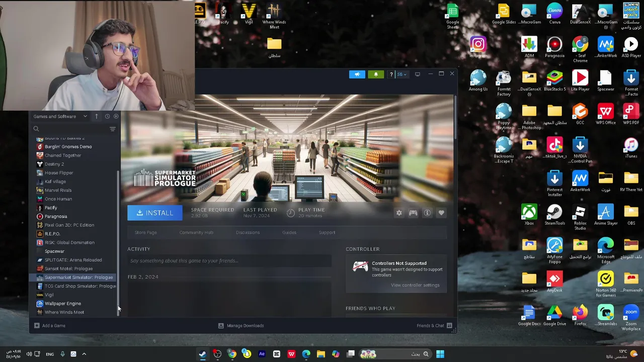Click collapse arrow in library header
644x362 pixels.
[x=97, y=116]
